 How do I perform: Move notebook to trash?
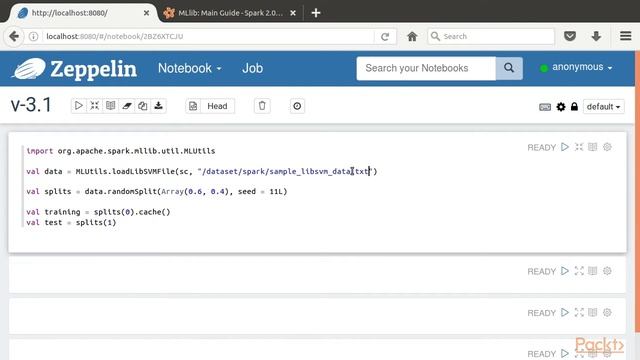coord(262,106)
